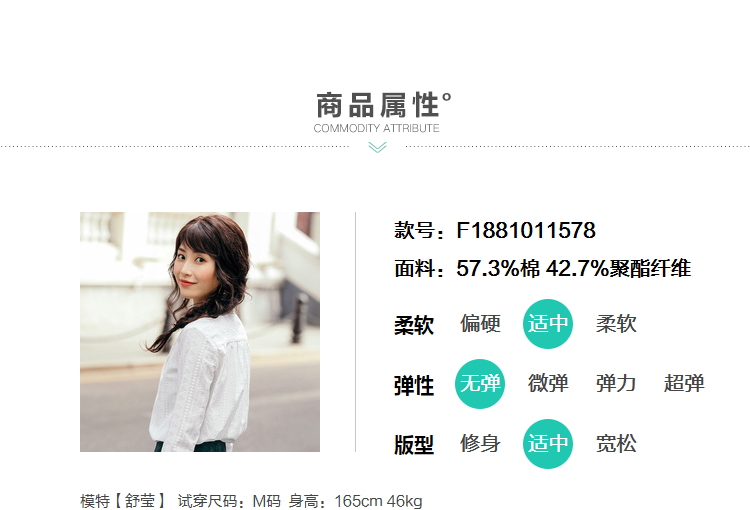This screenshot has height=510, width=750.
Task: Click the teal double-chevron down icon
Action: click(377, 147)
